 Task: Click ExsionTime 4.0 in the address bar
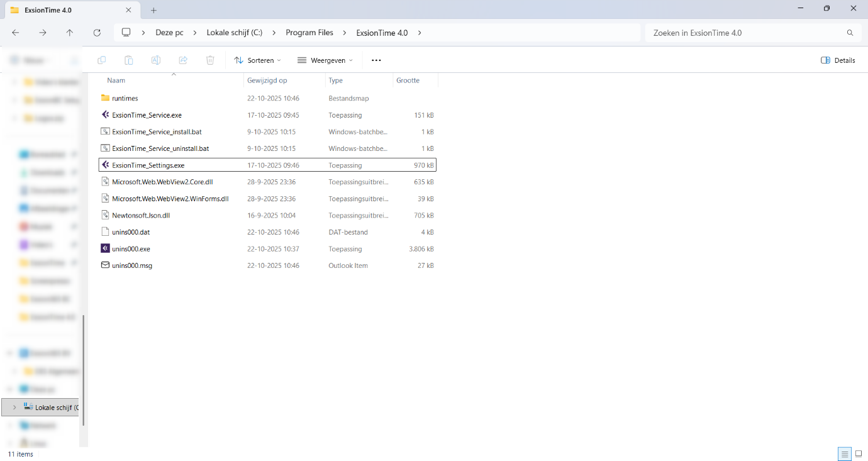[382, 33]
